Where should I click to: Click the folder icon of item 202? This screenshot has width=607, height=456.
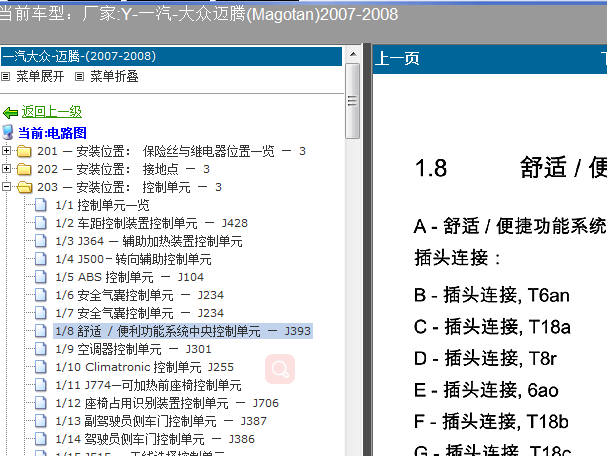click(x=24, y=169)
